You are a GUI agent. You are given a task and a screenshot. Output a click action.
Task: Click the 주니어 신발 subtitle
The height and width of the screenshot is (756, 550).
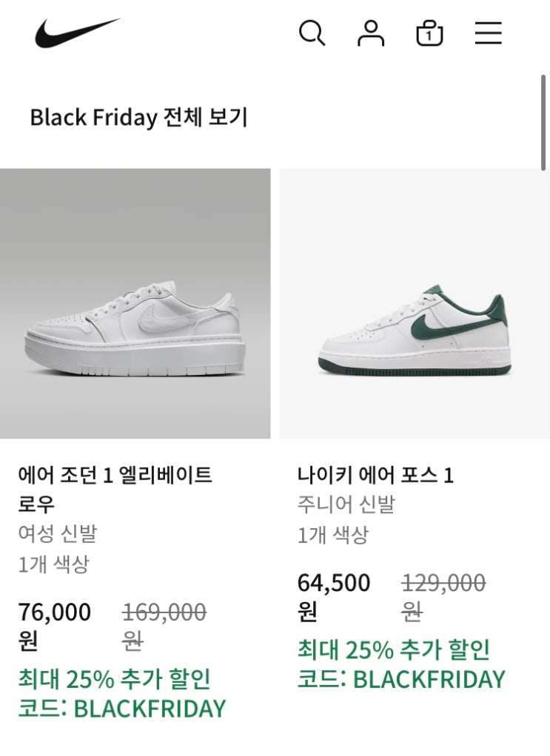pyautogui.click(x=346, y=504)
